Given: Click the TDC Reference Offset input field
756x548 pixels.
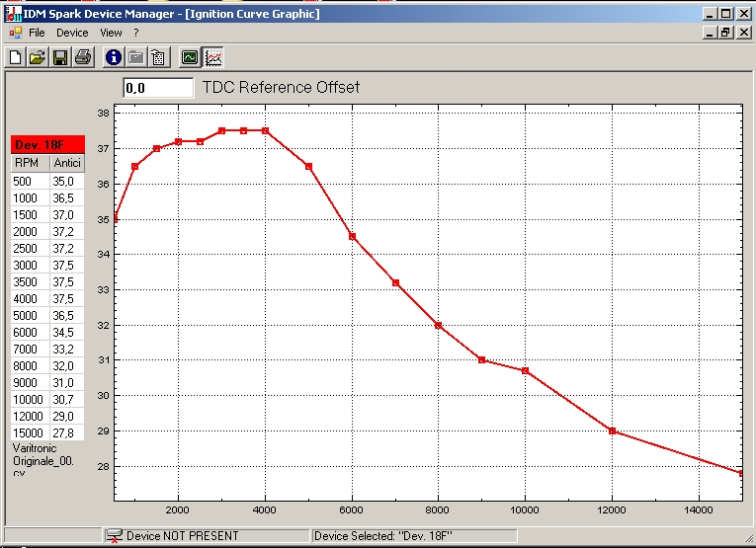Looking at the screenshot, I should [x=158, y=88].
